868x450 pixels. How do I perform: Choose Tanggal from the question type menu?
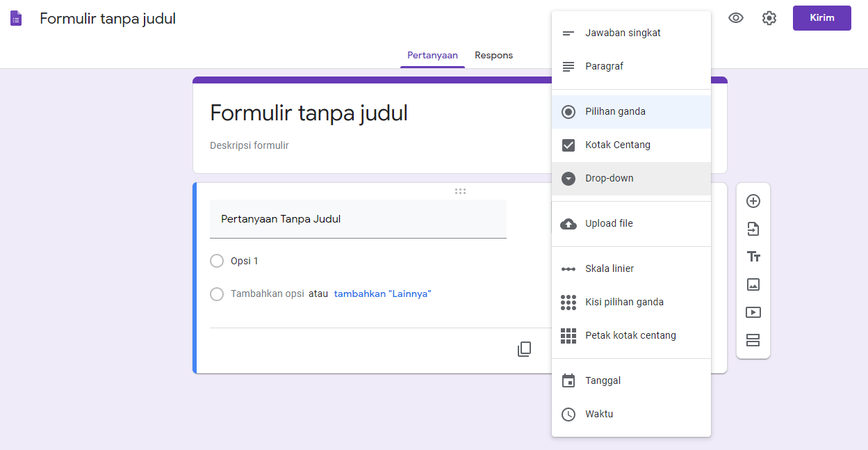pyautogui.click(x=603, y=380)
